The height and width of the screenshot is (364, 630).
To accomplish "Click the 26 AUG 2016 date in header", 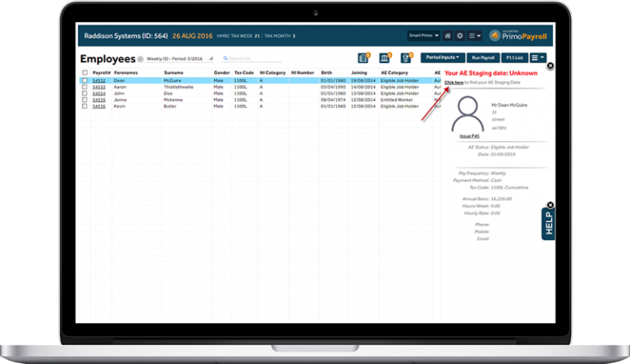I will click(193, 36).
